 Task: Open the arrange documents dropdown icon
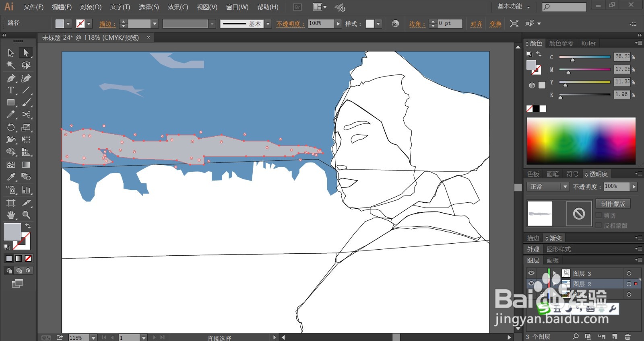[x=320, y=7]
